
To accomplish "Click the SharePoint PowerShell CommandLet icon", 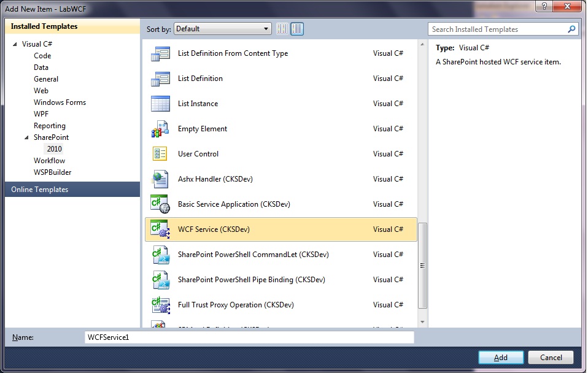I will [160, 255].
